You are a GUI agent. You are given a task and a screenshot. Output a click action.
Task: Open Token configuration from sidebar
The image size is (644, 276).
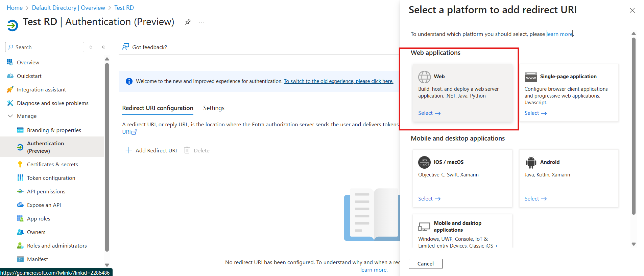[x=51, y=178]
